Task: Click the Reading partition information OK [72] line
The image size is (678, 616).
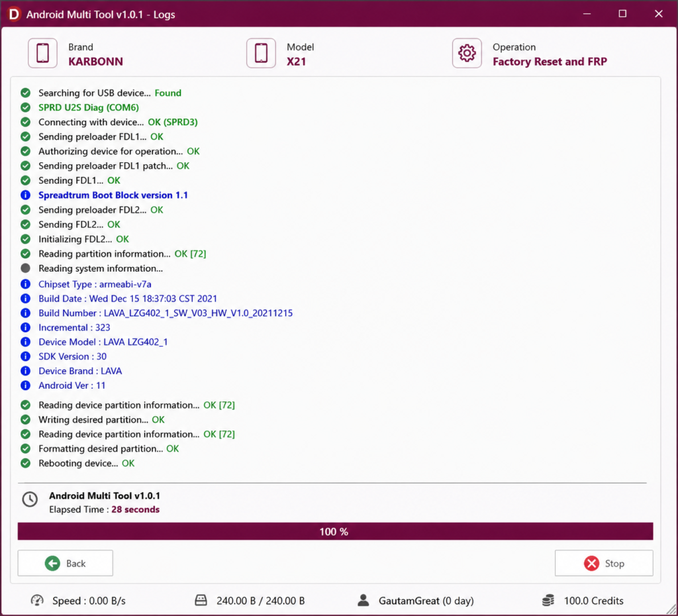Action: (122, 254)
